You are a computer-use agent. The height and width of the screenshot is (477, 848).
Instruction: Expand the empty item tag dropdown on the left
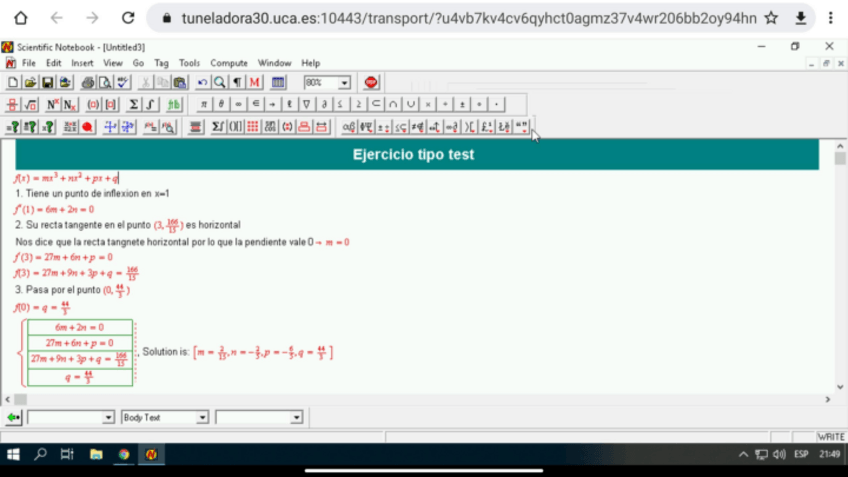[x=108, y=418]
